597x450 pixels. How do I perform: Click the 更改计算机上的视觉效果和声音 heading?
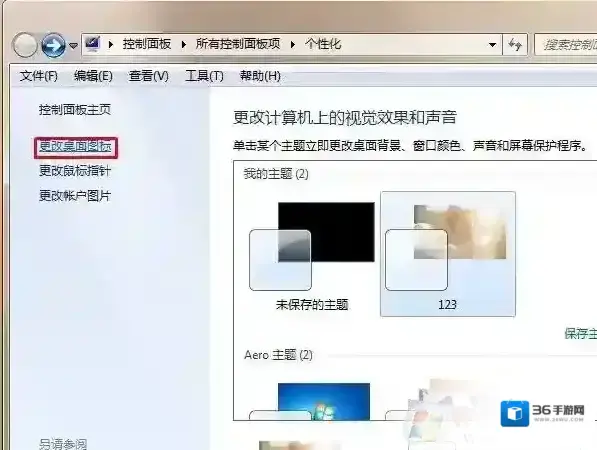click(x=345, y=117)
